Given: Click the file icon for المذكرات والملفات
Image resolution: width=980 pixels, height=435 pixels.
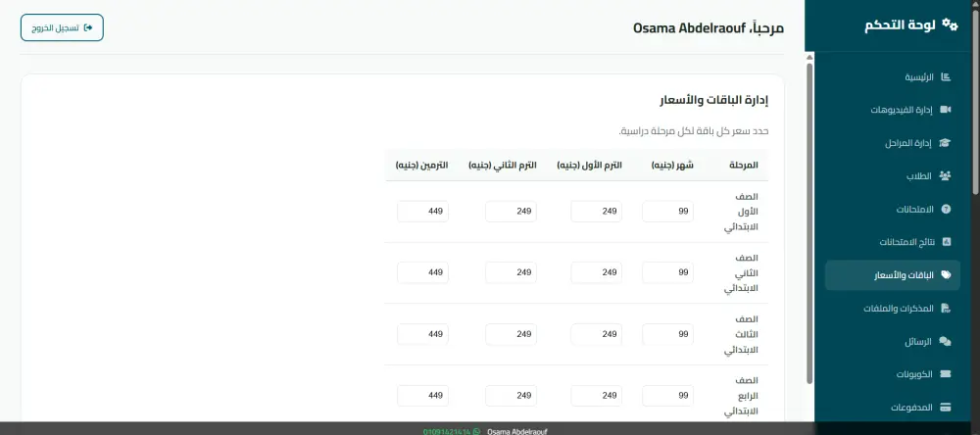Looking at the screenshot, I should pos(946,308).
